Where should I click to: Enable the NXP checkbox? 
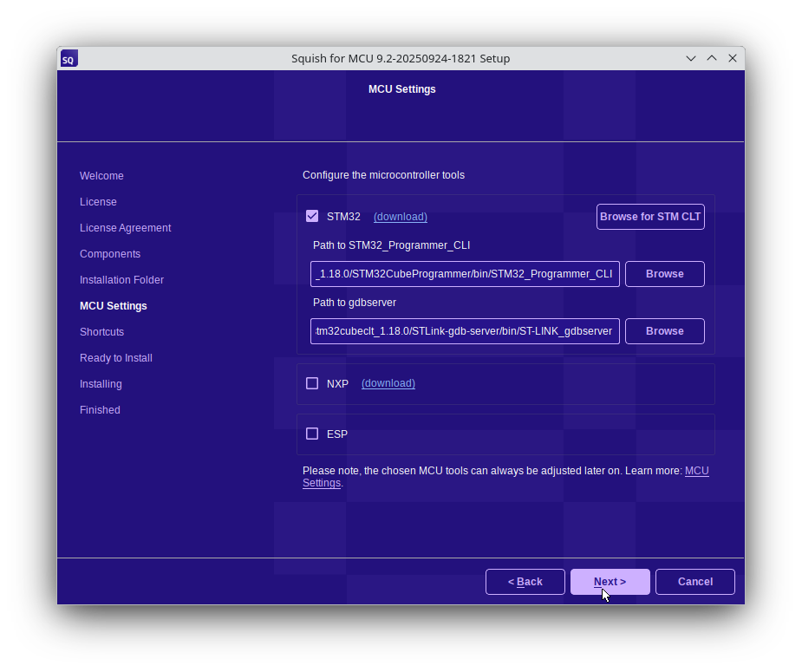click(x=312, y=383)
